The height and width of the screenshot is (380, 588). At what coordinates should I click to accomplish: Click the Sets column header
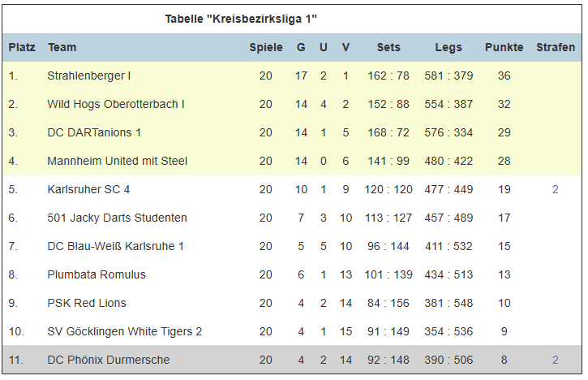[x=388, y=47]
